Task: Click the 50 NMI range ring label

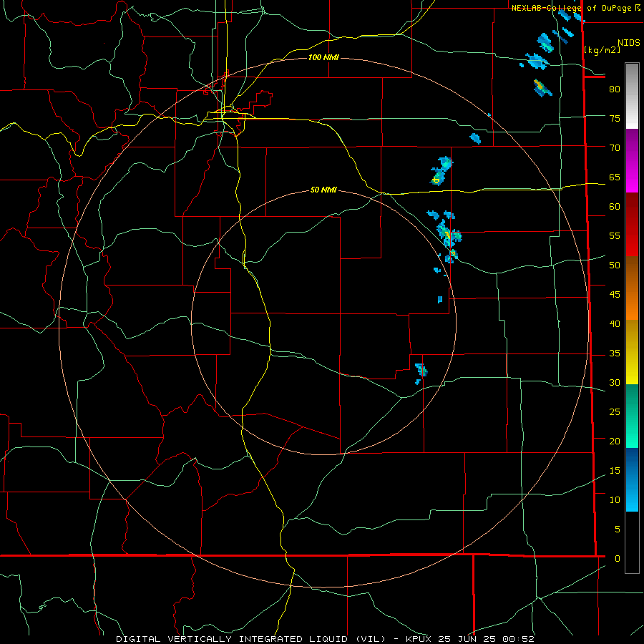Action: [323, 190]
